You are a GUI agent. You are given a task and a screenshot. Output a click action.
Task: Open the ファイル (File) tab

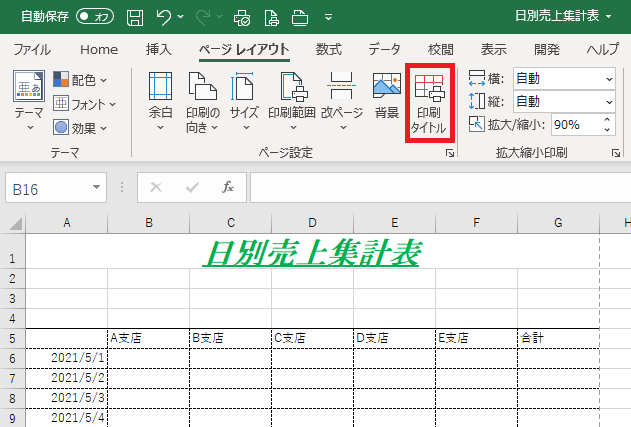tap(32, 49)
